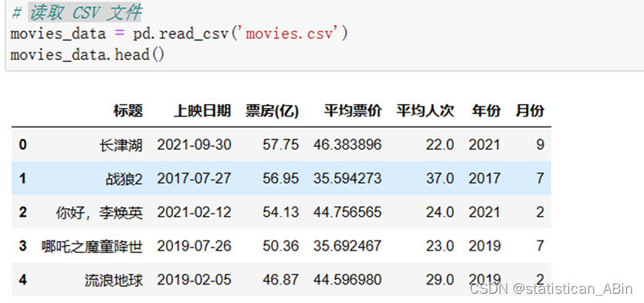Click the box office value 50.36
The width and height of the screenshot is (644, 303).
(281, 246)
